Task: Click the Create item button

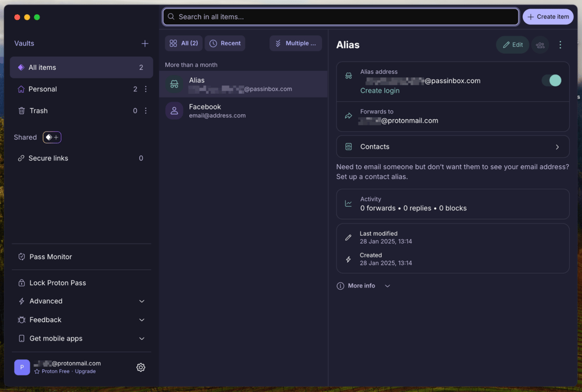Action: coord(548,16)
